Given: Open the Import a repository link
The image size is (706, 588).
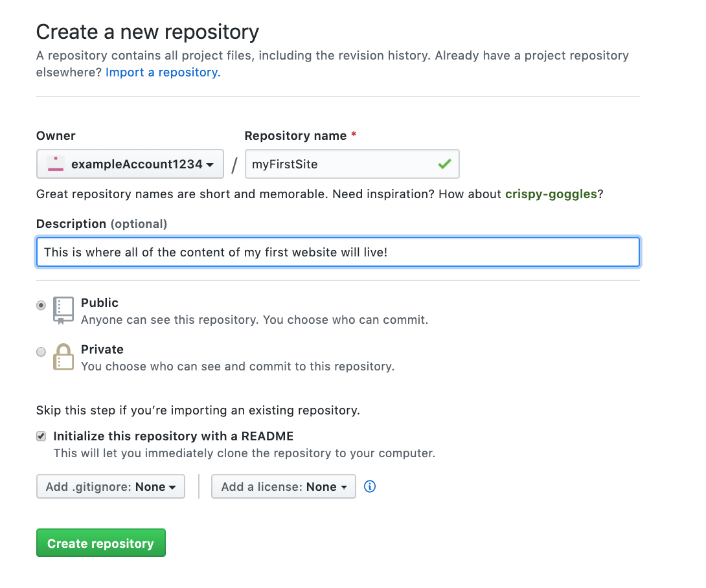Looking at the screenshot, I should point(162,72).
